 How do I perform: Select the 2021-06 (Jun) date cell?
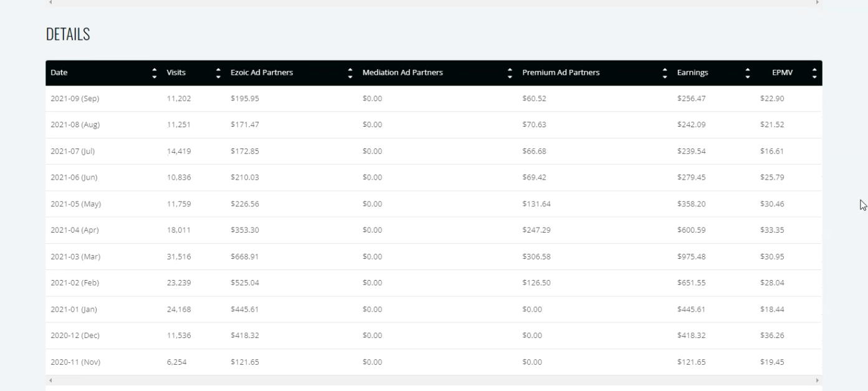click(x=74, y=178)
